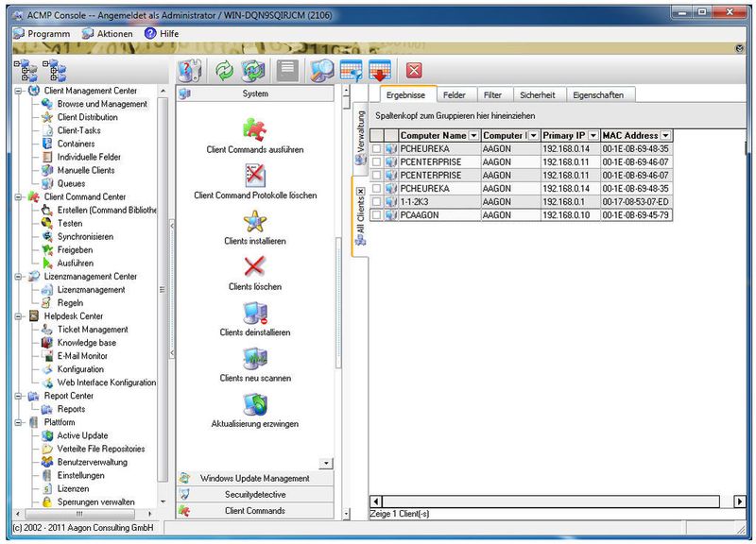Select Active Update under Plattform
This screenshot has height=544, width=756.
[82, 435]
